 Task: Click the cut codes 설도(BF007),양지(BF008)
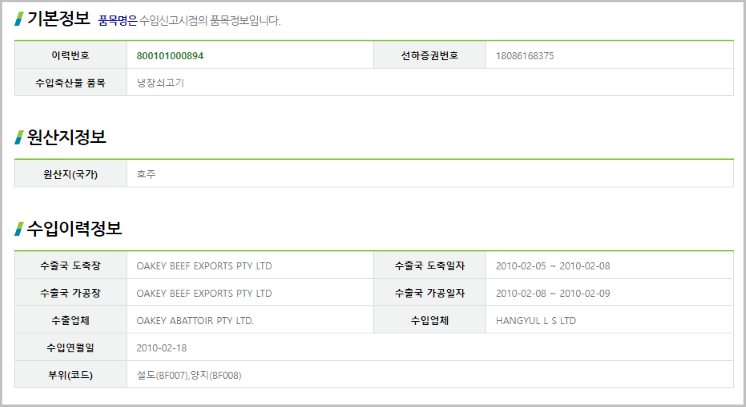tap(189, 376)
